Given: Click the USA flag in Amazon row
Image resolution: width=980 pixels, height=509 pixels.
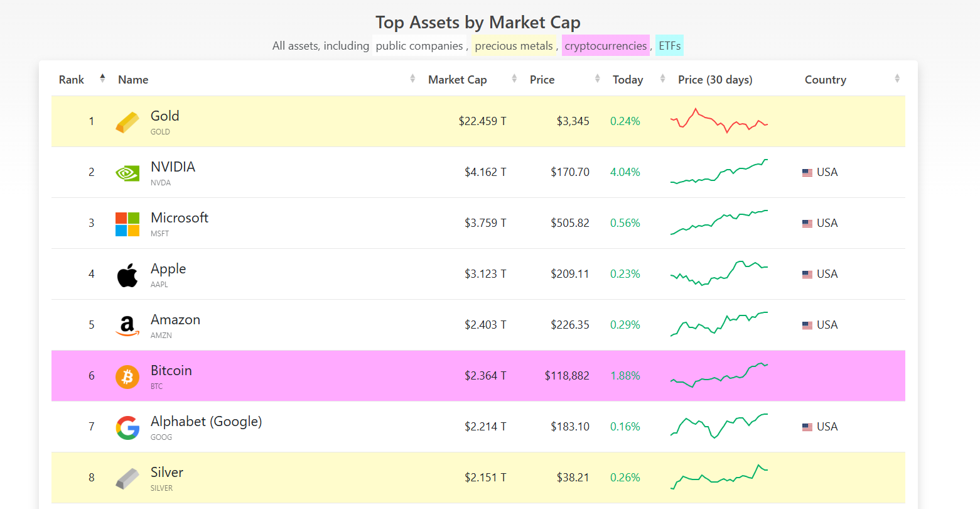Looking at the screenshot, I should (807, 326).
